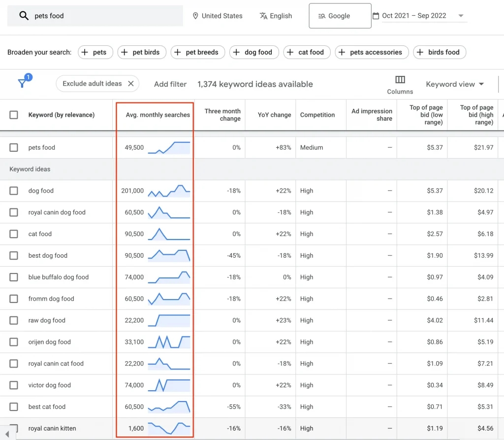This screenshot has width=504, height=440.
Task: Check the royal canin dog food checkbox
Action: click(x=13, y=212)
